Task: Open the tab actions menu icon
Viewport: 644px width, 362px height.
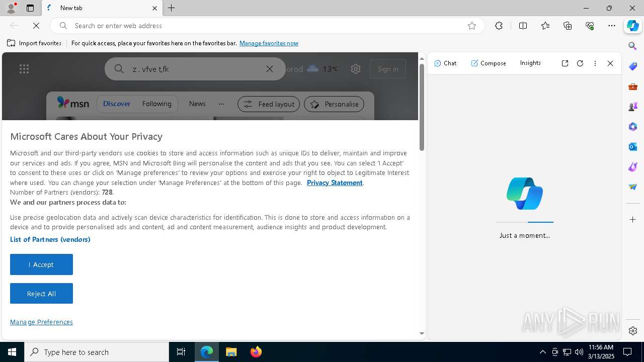Action: click(30, 8)
